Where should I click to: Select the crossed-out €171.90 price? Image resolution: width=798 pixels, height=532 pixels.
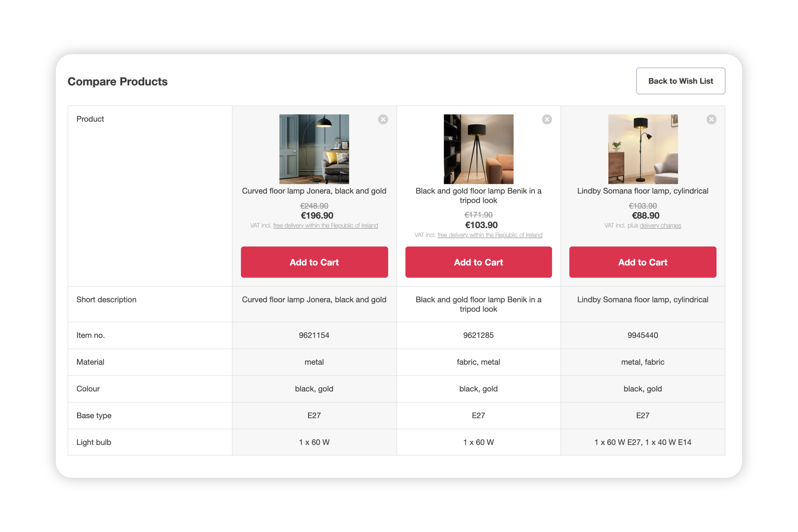tap(479, 215)
